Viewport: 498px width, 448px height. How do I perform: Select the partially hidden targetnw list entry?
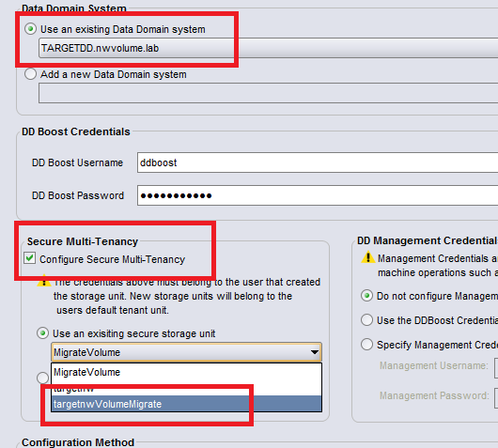[186, 389]
